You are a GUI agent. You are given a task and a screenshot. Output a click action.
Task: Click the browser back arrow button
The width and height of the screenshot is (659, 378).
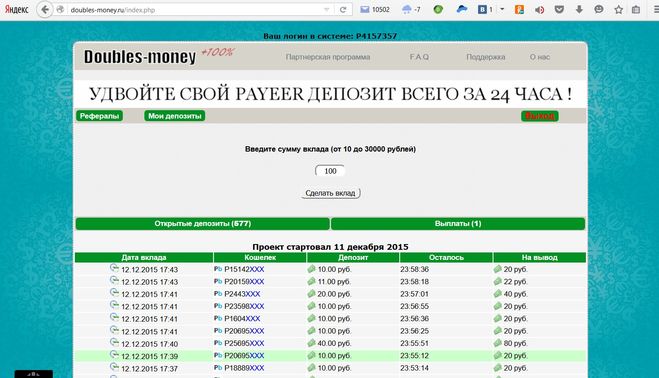point(45,9)
